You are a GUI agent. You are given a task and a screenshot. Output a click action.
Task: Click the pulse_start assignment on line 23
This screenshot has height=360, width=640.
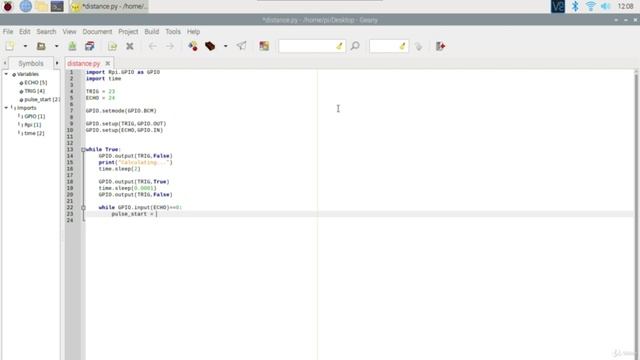[x=134, y=214]
